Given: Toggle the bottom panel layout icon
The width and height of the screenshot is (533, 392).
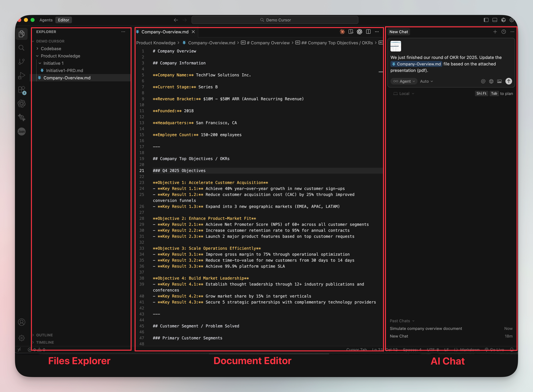Looking at the screenshot, I should point(495,20).
